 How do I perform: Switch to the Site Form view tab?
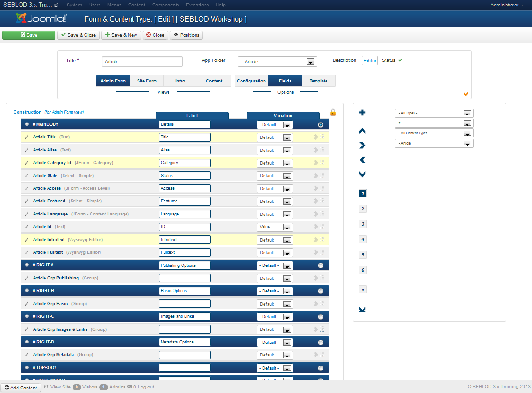(147, 81)
